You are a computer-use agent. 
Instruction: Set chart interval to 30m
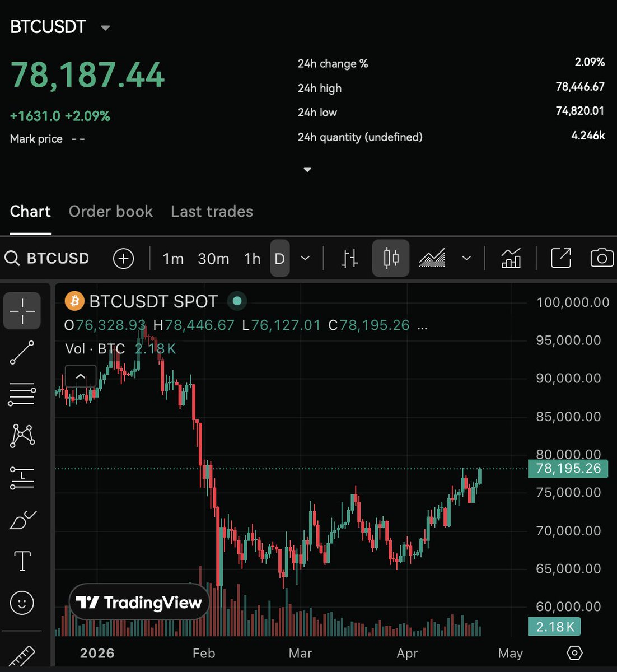213,259
